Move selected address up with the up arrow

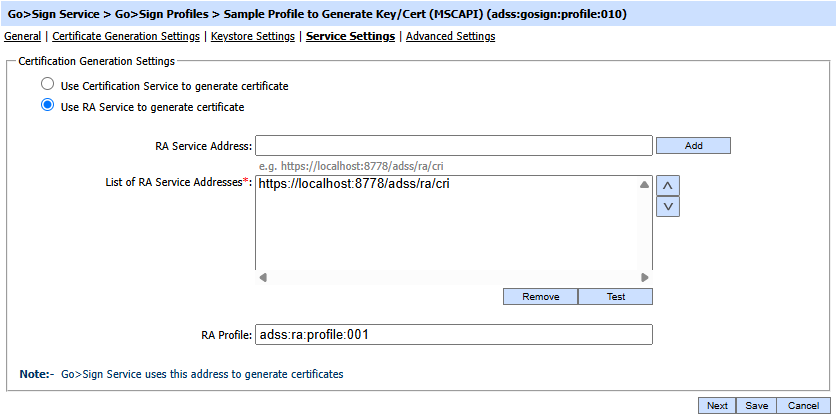tap(668, 185)
